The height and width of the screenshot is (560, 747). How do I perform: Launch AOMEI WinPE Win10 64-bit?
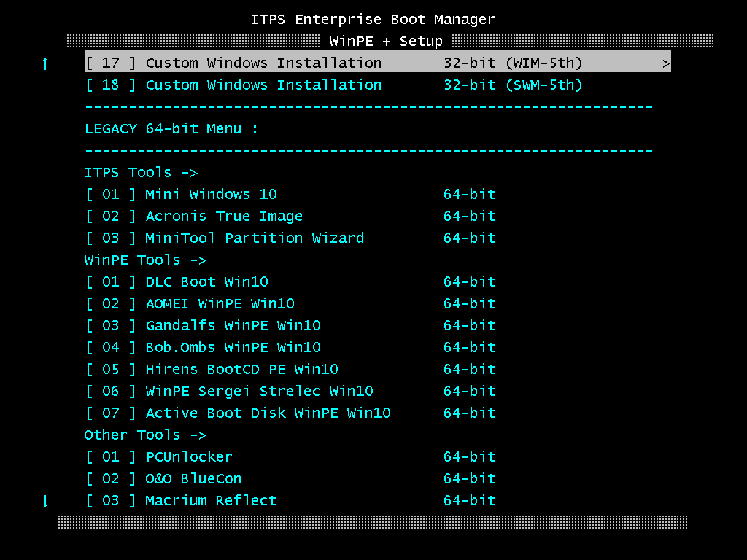point(290,304)
